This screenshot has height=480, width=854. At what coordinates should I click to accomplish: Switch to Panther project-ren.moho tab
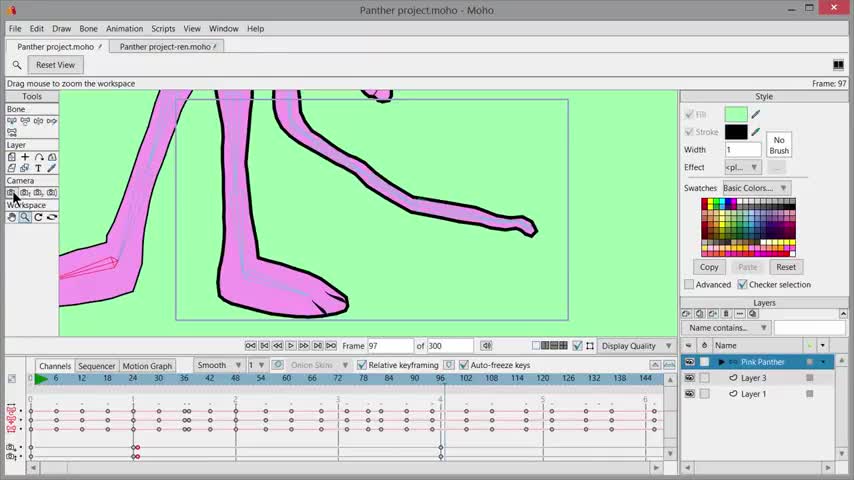click(166, 47)
